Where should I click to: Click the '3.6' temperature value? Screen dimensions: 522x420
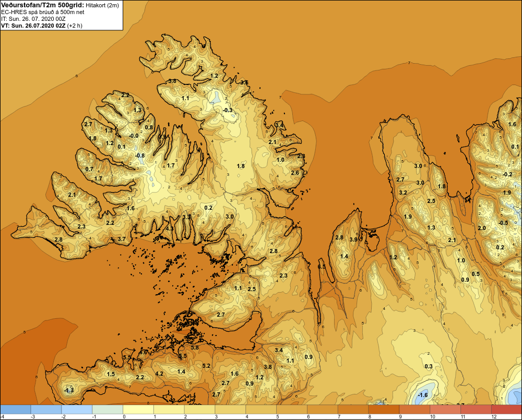[x=244, y=82]
